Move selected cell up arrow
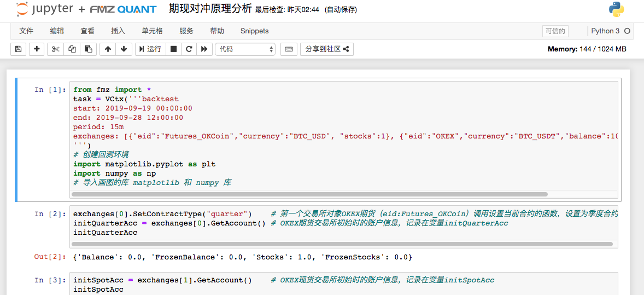Viewport: 644px width, 295px height. (108, 49)
